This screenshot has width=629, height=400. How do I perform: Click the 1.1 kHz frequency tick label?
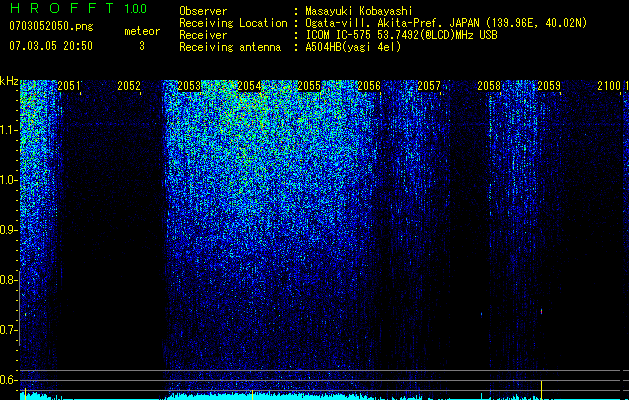pos(8,130)
